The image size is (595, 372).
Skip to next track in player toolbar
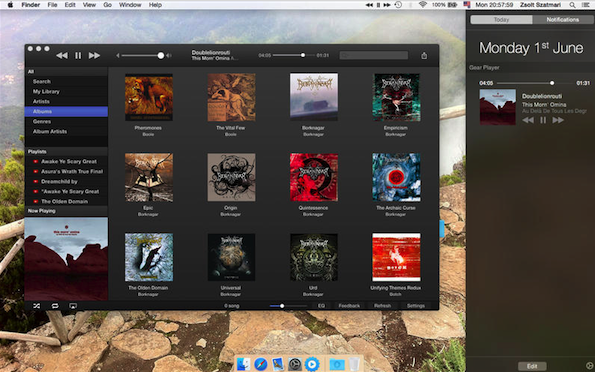click(x=94, y=55)
